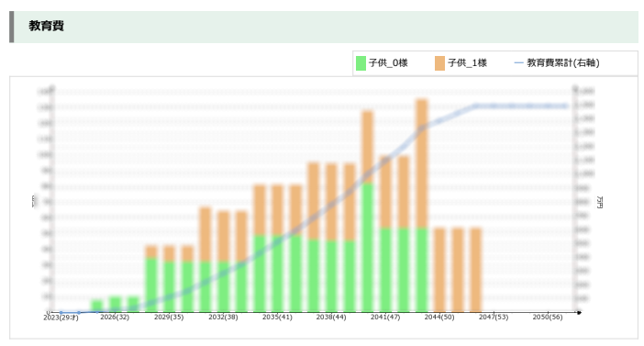
Task: Select the 子供_0様 legend label
Action: [x=388, y=63]
